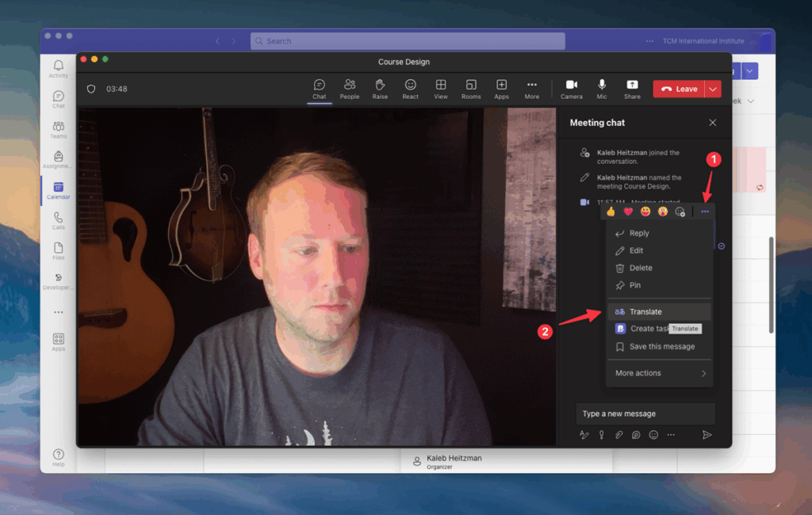The height and width of the screenshot is (515, 812).
Task: Click the Type a new message field
Action: [645, 414]
